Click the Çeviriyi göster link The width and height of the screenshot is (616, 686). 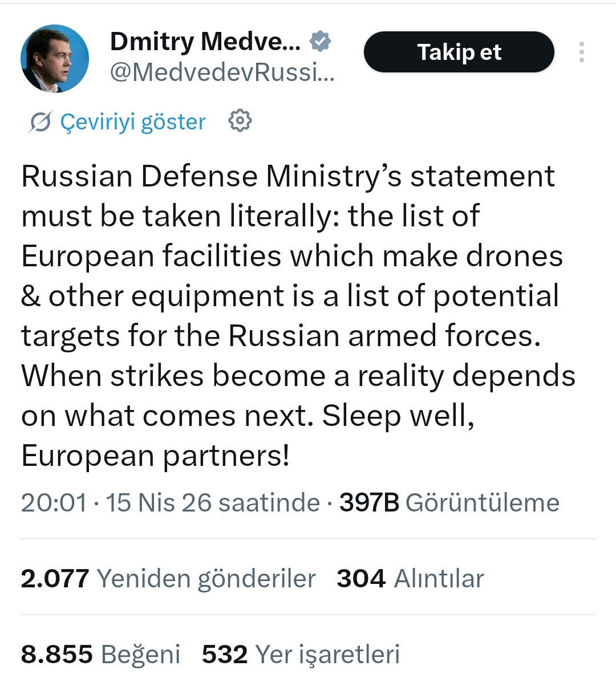132,121
